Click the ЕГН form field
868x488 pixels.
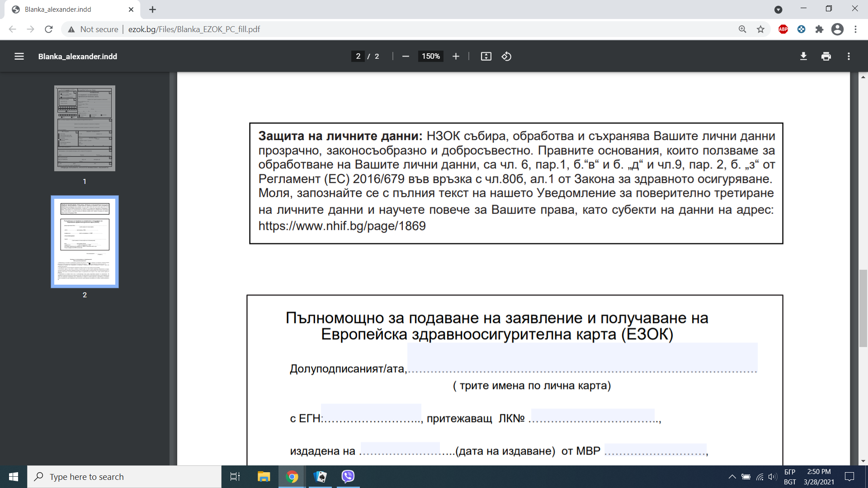pos(371,413)
